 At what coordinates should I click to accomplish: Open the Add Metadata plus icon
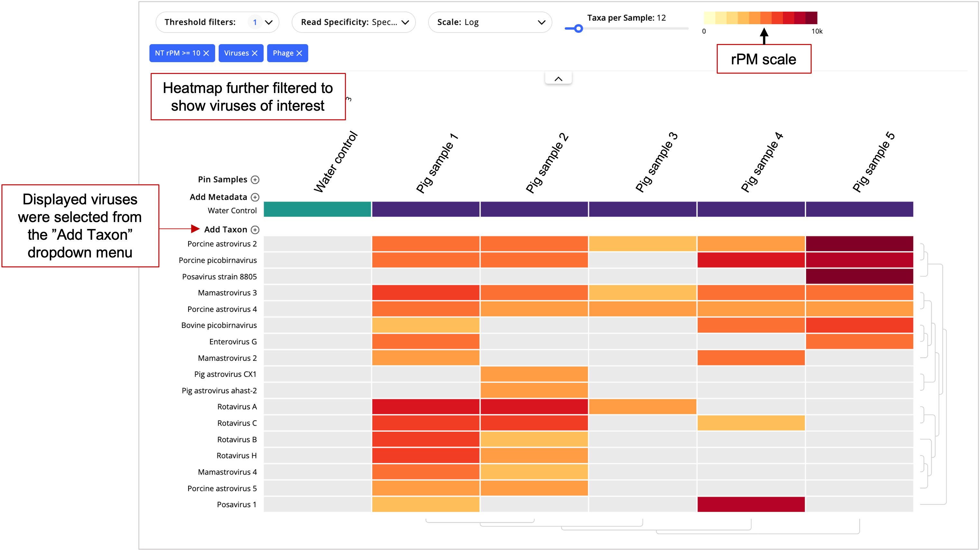[x=256, y=197]
